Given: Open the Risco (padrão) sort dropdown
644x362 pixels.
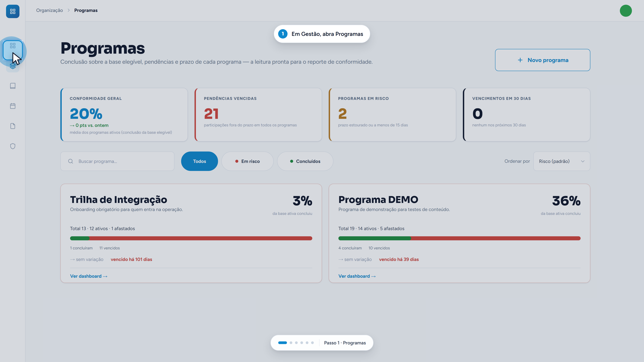Looking at the screenshot, I should [x=562, y=161].
